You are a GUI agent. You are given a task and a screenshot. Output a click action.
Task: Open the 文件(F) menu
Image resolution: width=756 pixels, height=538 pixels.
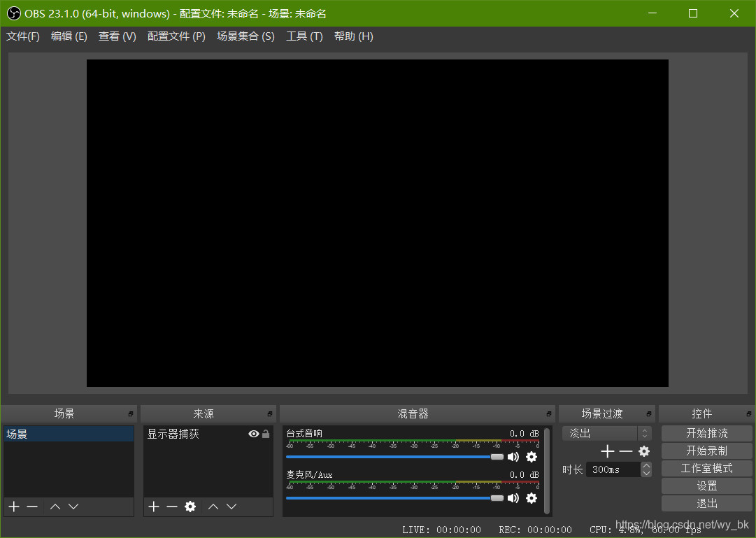point(22,36)
